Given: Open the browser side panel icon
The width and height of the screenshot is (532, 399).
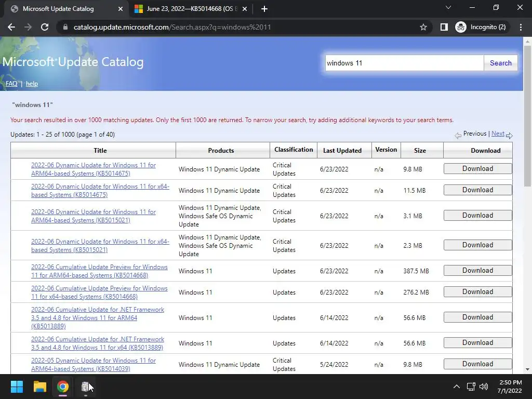Looking at the screenshot, I should coord(444,27).
